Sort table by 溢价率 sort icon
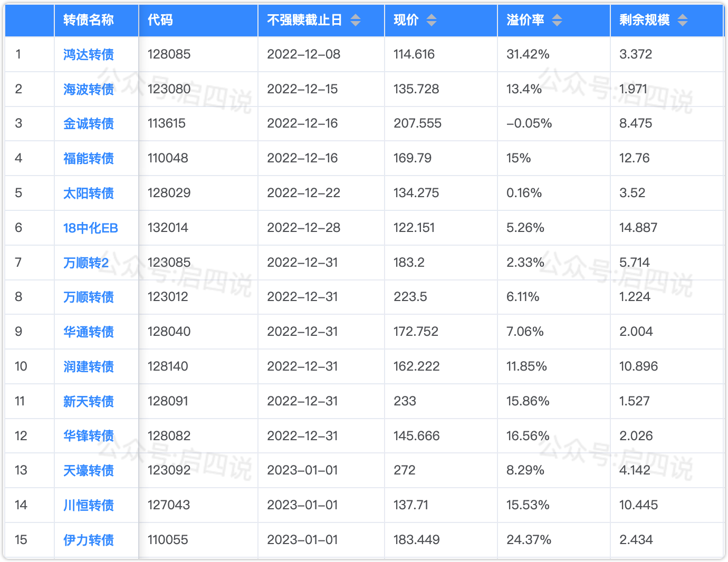Viewport: 728px width, 562px height. click(x=557, y=20)
